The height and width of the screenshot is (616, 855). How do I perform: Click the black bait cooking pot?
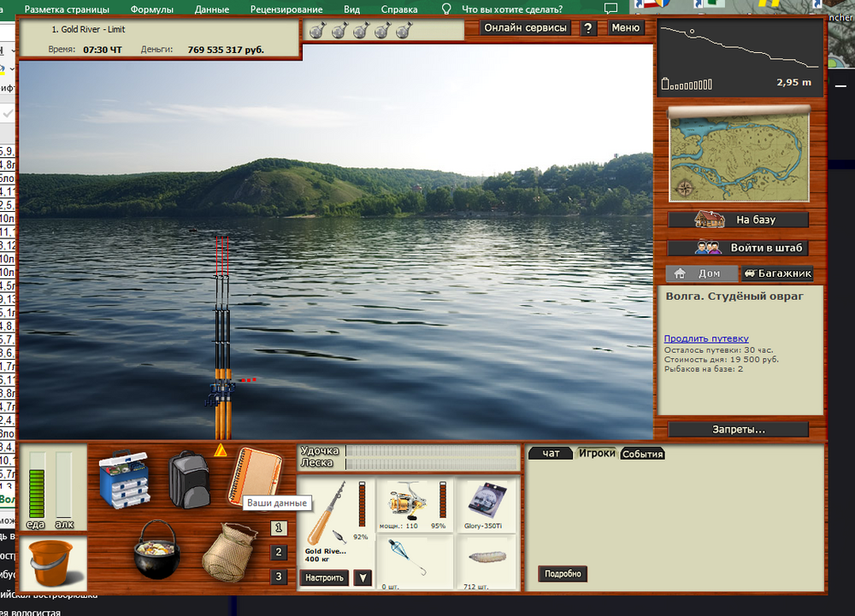click(155, 549)
